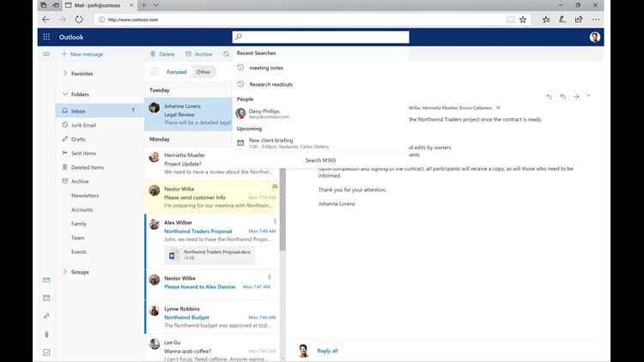644x362 pixels.
Task: Switch to People module icon
Action: pyautogui.click(x=46, y=316)
